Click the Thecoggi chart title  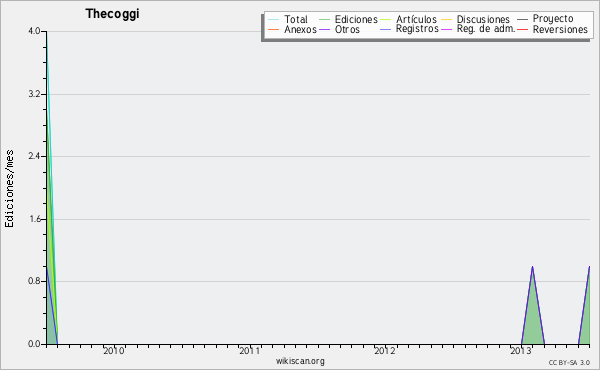(x=112, y=14)
